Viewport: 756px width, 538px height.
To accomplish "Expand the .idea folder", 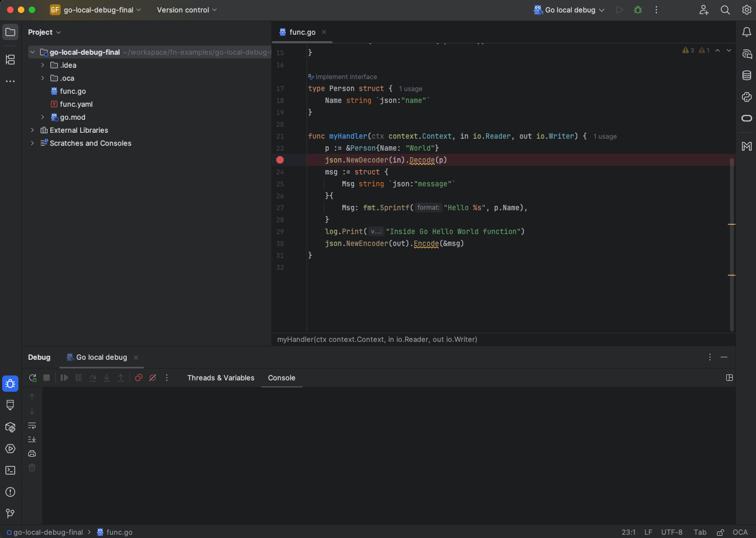I will pos(43,65).
